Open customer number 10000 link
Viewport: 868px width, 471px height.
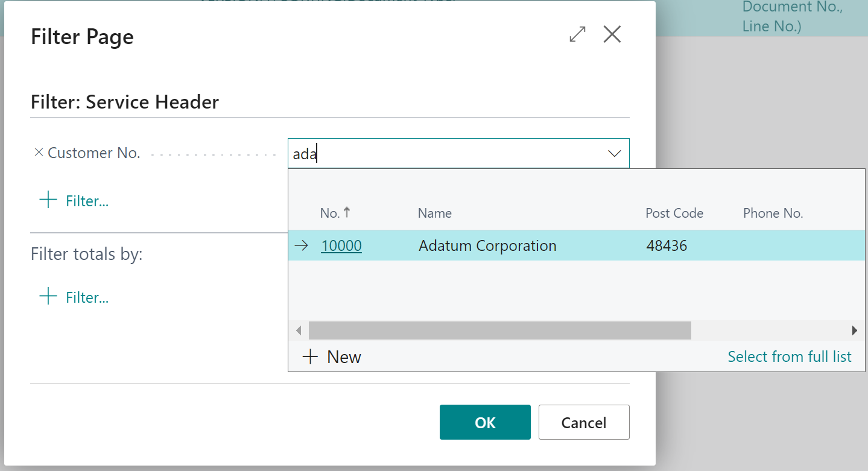pyautogui.click(x=341, y=245)
